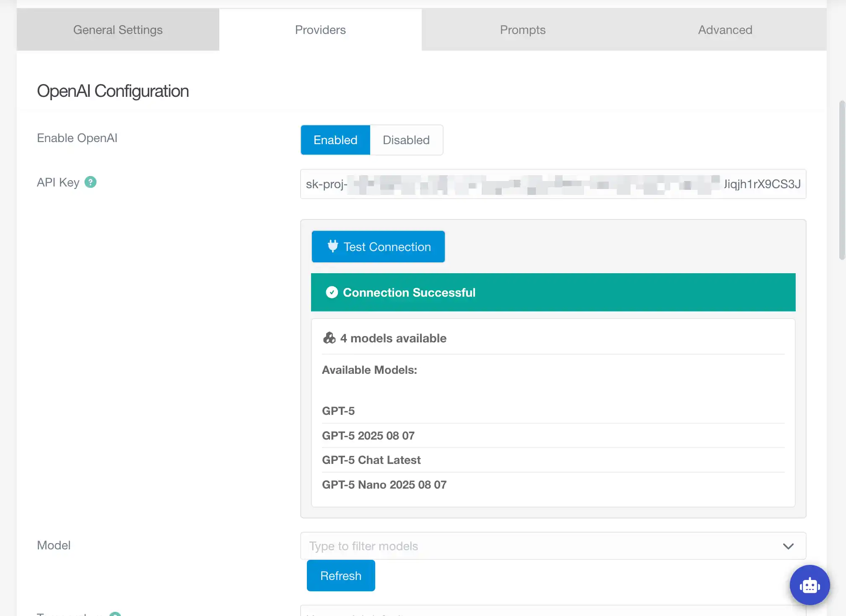The image size is (846, 616).
Task: Click the Refresh models button
Action: [340, 576]
